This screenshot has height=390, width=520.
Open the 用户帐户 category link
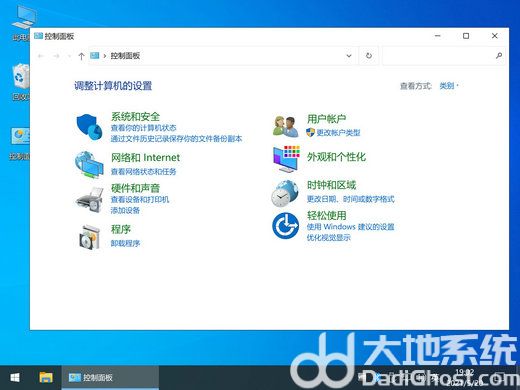[x=326, y=119]
